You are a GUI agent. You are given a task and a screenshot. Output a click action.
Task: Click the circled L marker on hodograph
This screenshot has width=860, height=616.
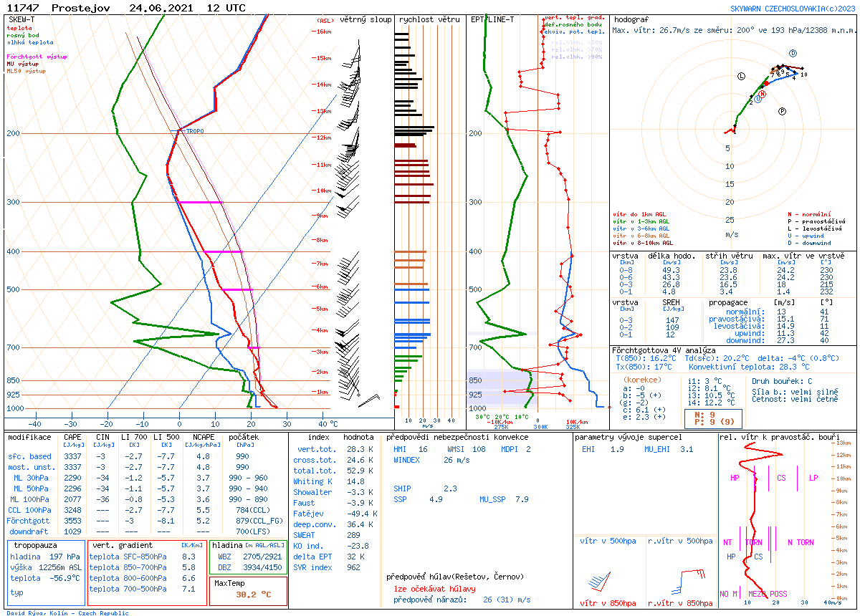(741, 76)
